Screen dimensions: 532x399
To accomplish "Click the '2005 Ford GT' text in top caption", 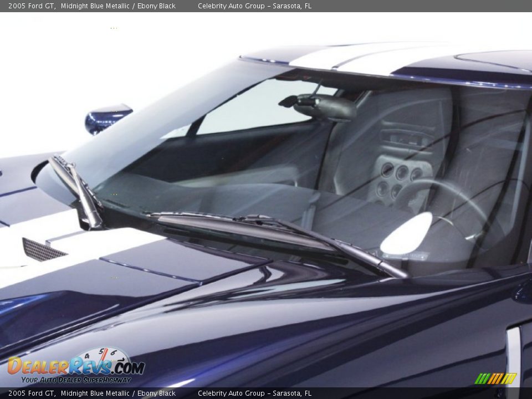I will (x=31, y=6).
